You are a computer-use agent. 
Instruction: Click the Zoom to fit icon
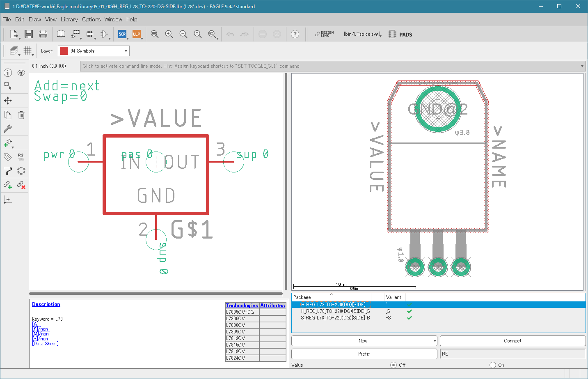point(155,34)
